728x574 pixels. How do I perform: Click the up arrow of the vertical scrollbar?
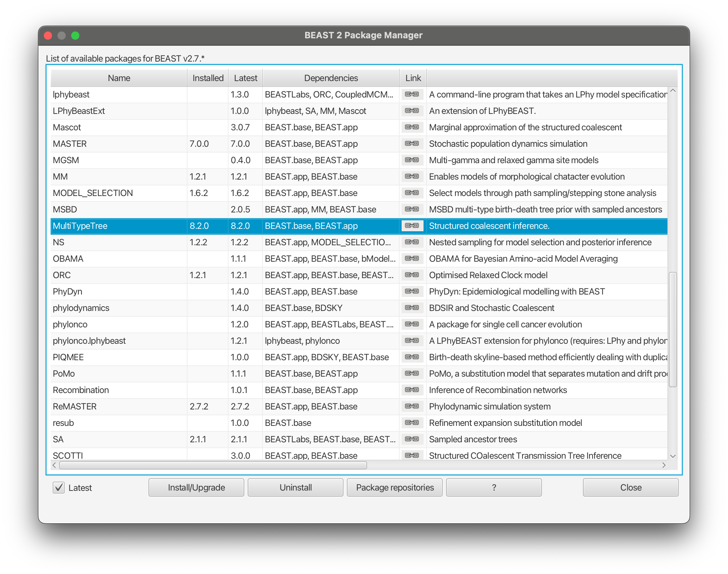click(673, 91)
